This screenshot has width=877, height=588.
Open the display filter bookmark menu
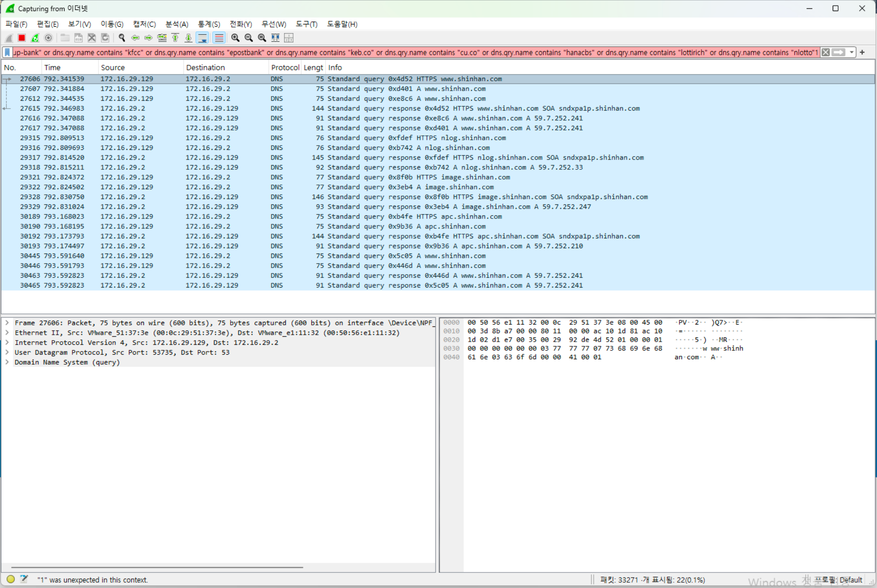coord(7,52)
